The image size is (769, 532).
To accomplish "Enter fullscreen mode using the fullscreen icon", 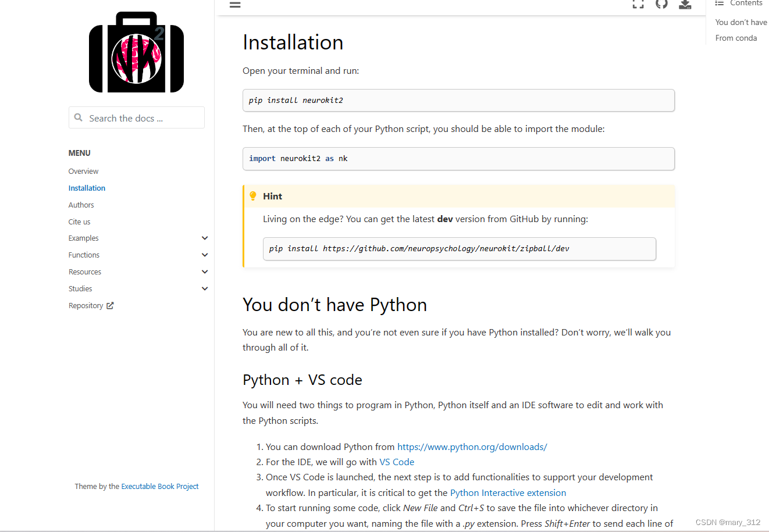I will (638, 5).
